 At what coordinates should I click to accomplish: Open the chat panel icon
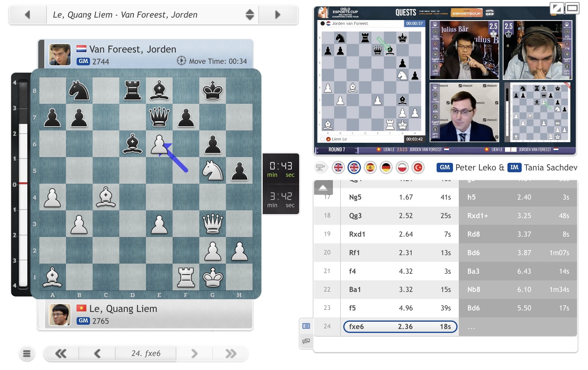(306, 341)
